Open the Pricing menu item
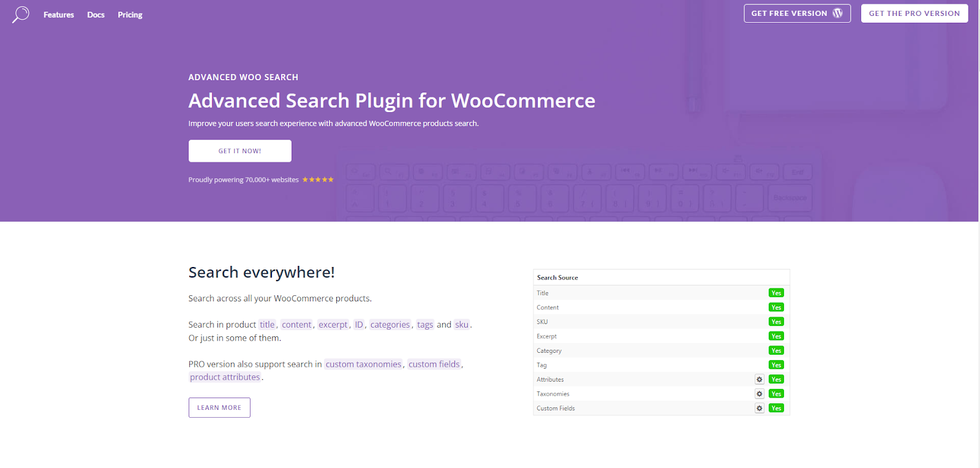Image resolution: width=980 pixels, height=468 pixels. coord(130,15)
